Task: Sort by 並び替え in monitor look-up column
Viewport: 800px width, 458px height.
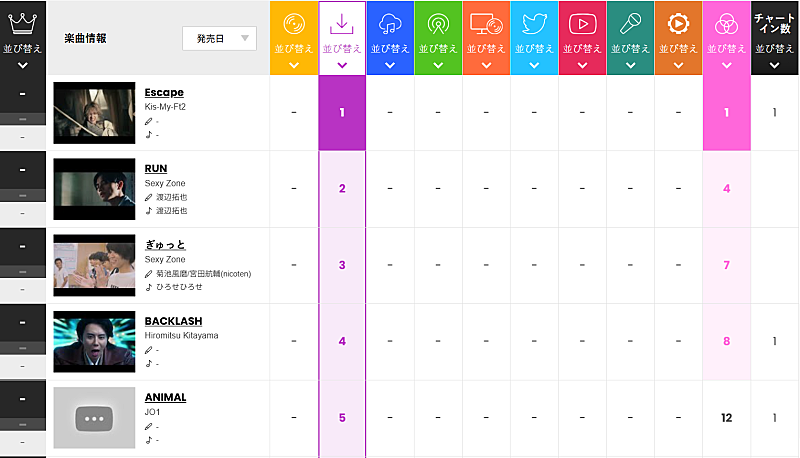Action: (x=486, y=49)
